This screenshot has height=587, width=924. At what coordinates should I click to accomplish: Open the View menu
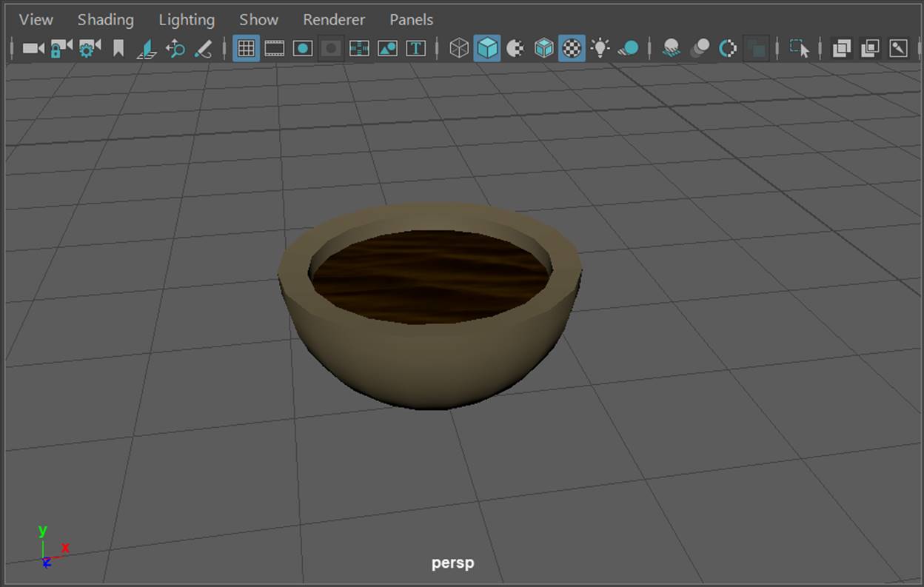36,20
